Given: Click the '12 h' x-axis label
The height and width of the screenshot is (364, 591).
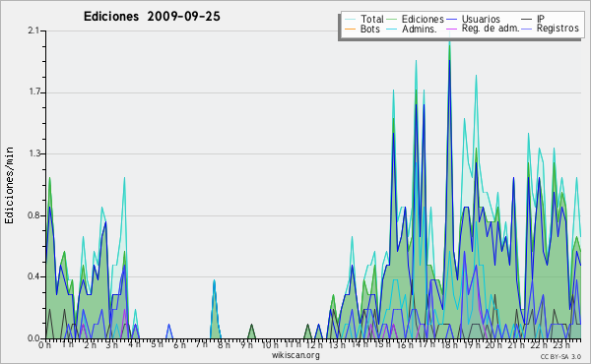Looking at the screenshot, I should tap(314, 344).
